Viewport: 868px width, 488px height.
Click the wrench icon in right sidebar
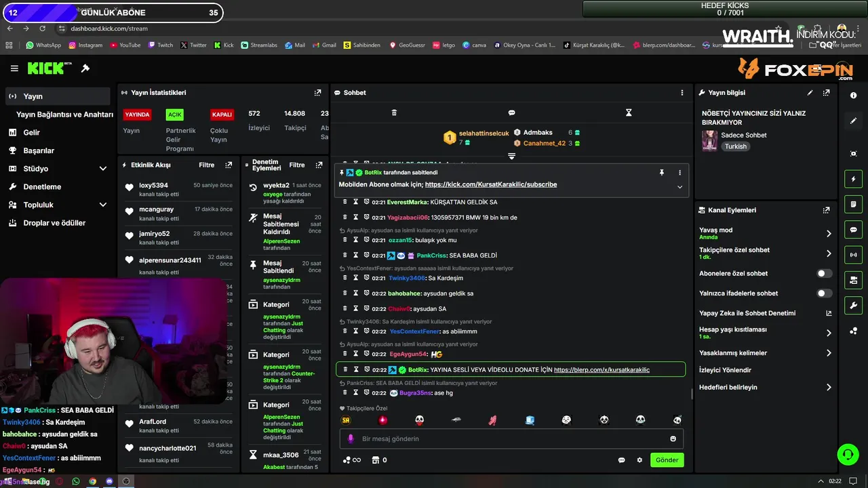pyautogui.click(x=853, y=305)
